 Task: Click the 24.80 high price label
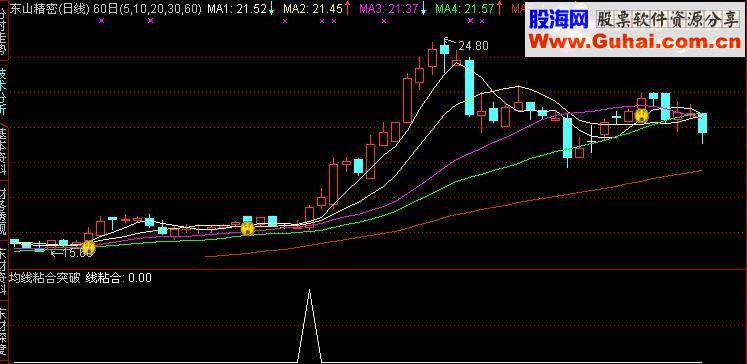(x=473, y=46)
